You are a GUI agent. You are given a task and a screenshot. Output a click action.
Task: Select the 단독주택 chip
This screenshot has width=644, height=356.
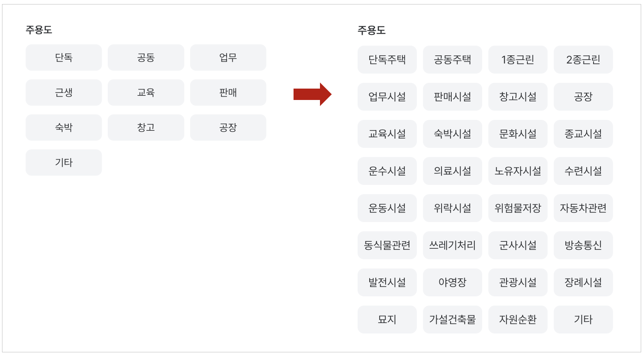tap(387, 60)
